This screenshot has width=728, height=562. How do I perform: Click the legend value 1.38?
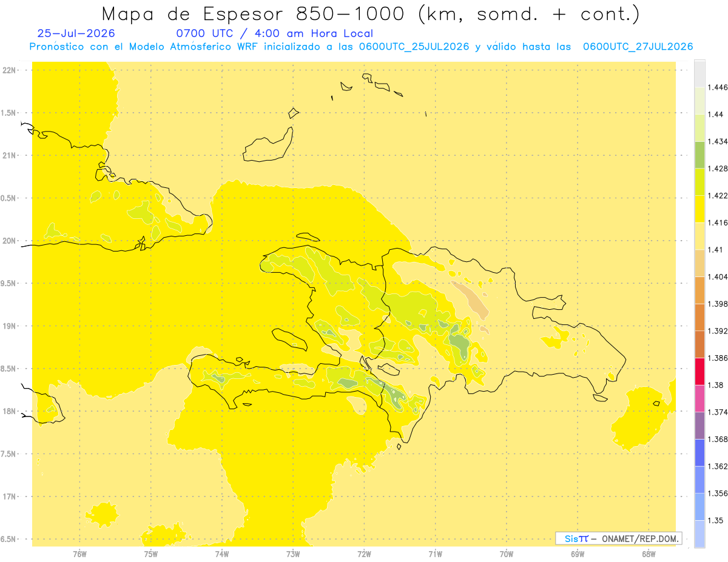click(716, 385)
